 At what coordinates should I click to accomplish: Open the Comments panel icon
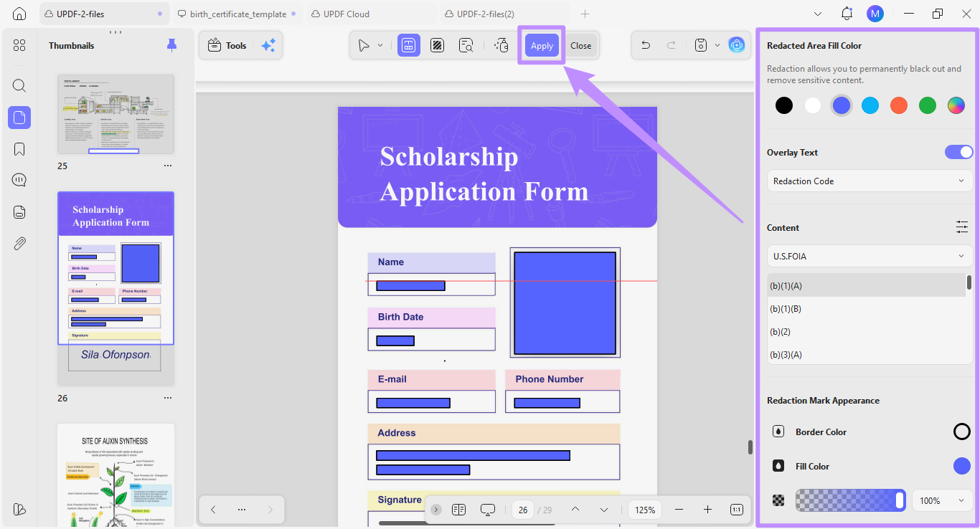[19, 180]
